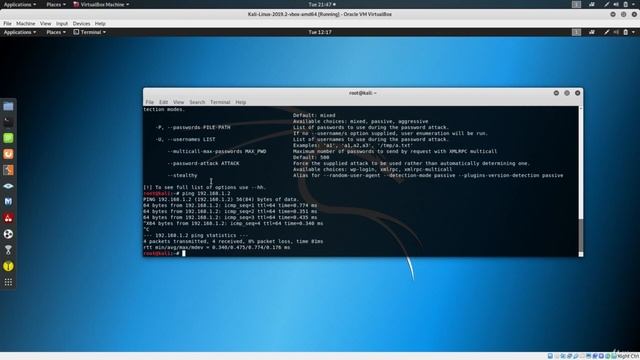Image resolution: width=640 pixels, height=360 pixels.
Task: Click 'ping 192.168.1.2' command text
Action: pyautogui.click(x=206, y=193)
